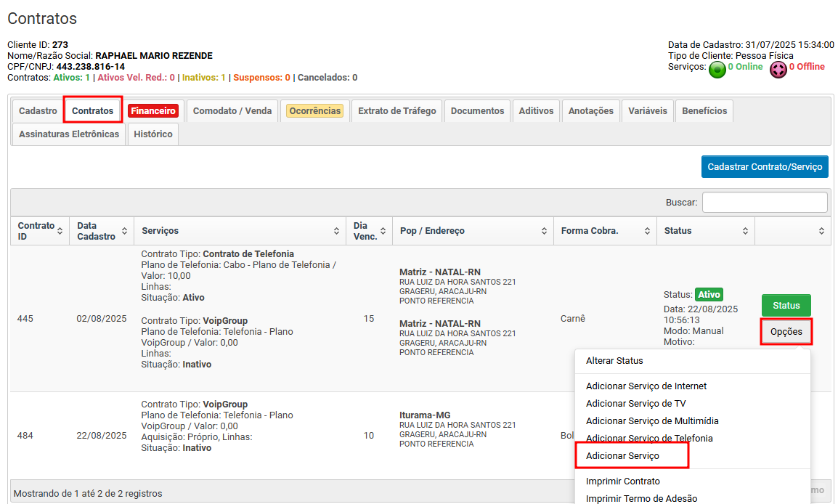Switch to the Financeiro tab
Image resolution: width=838 pixels, height=504 pixels.
[152, 111]
